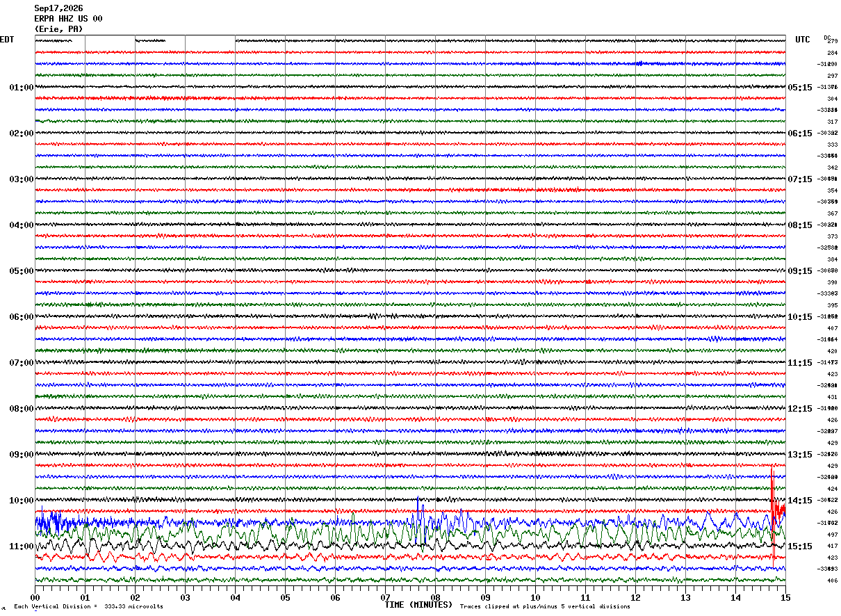The height and width of the screenshot is (616, 841).
Task: Click the 15:15 UTC time label
Action: pos(800,546)
